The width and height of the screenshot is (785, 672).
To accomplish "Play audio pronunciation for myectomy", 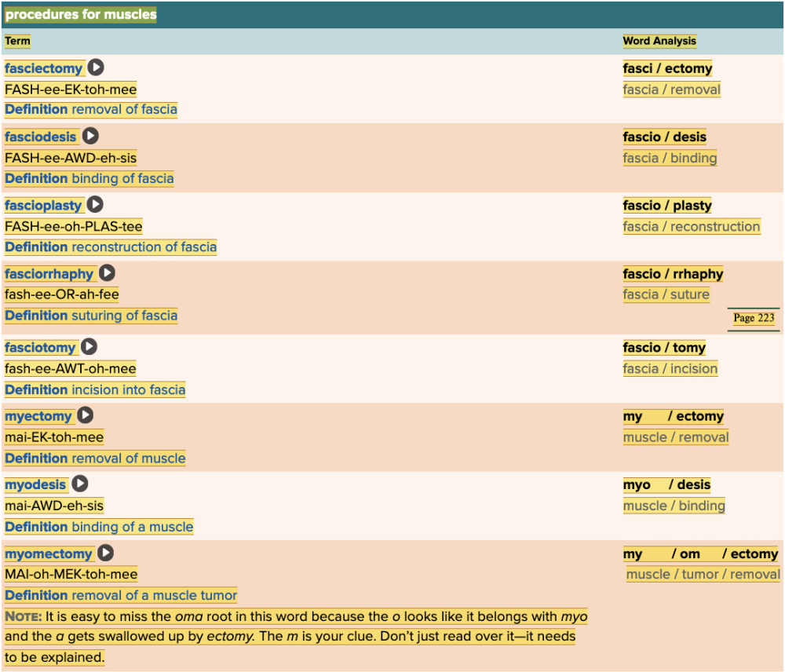I will tap(86, 415).
